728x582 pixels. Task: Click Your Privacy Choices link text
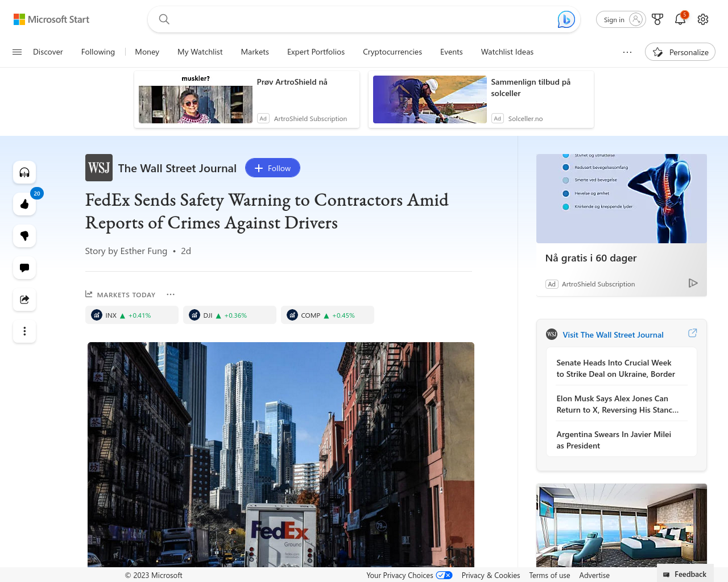[x=400, y=575]
